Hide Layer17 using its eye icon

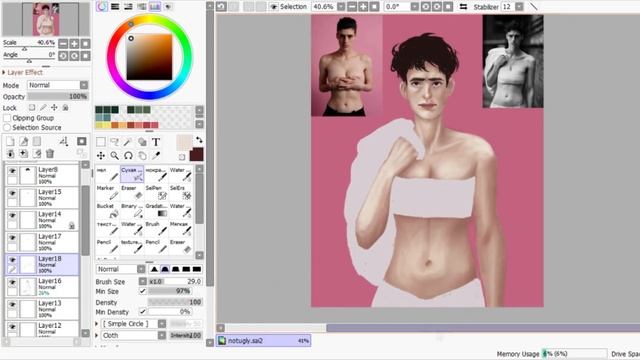coord(12,238)
